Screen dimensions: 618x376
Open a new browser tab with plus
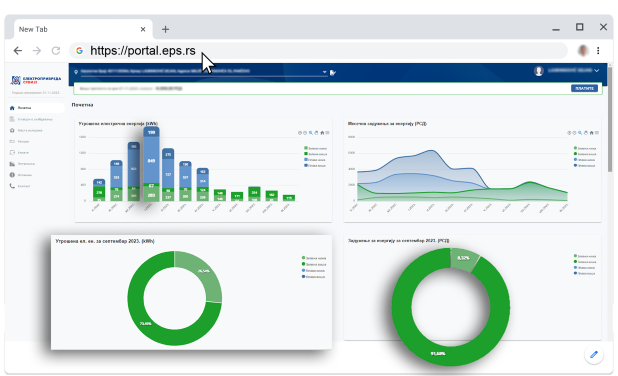point(166,29)
